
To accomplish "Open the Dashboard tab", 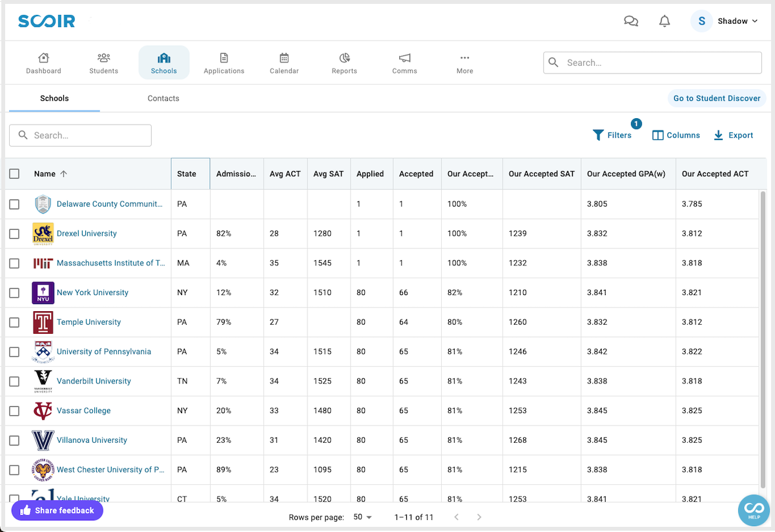I will click(x=43, y=63).
